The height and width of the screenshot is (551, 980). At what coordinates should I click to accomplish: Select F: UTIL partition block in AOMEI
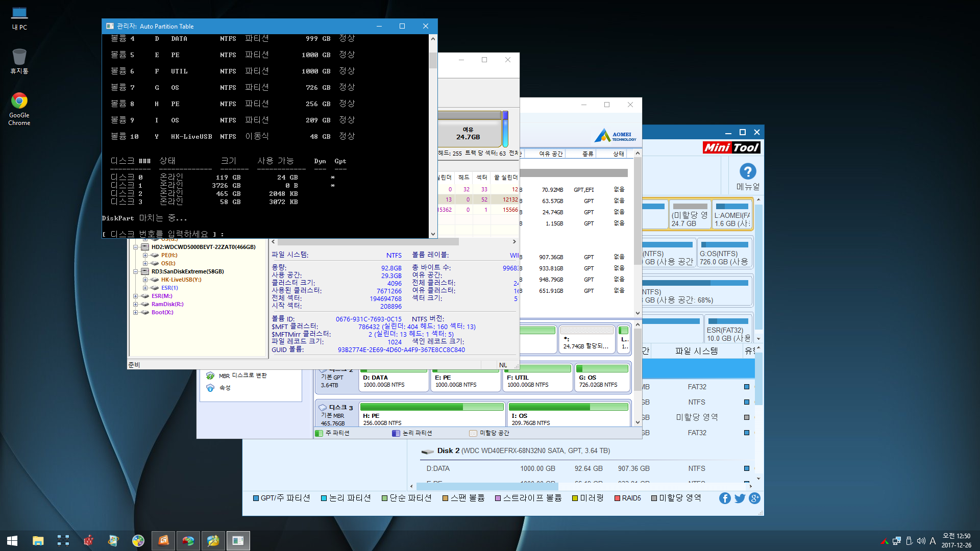coord(538,378)
